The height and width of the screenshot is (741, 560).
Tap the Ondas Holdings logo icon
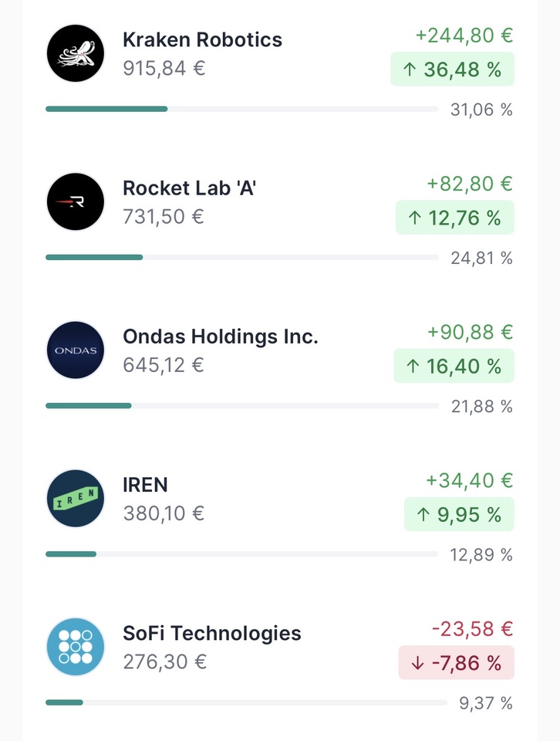(75, 350)
